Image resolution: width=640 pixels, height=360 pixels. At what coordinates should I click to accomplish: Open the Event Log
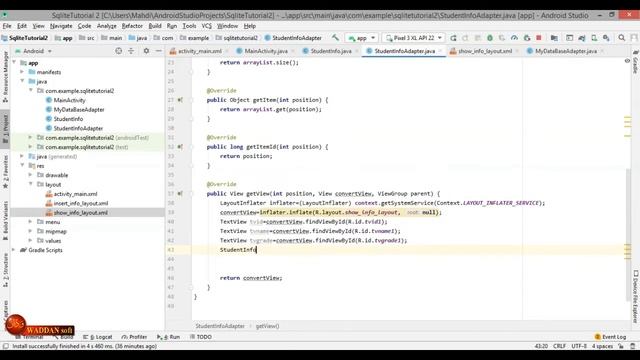tap(611, 337)
